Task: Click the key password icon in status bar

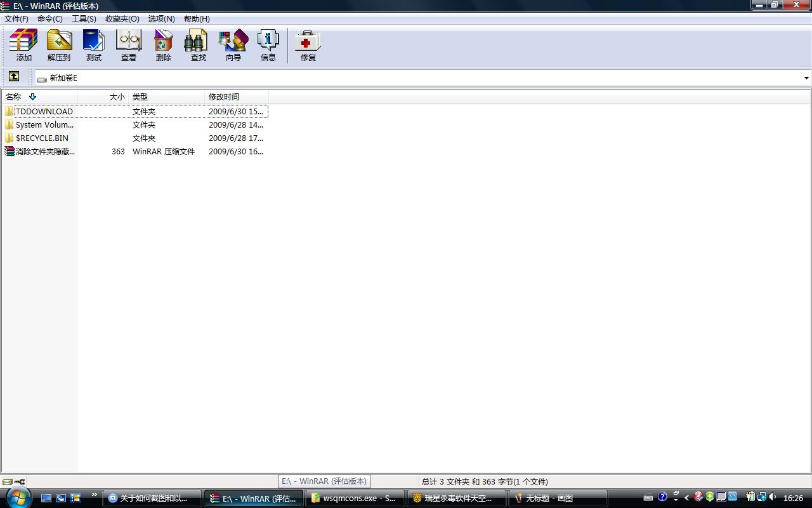Action: click(20, 481)
